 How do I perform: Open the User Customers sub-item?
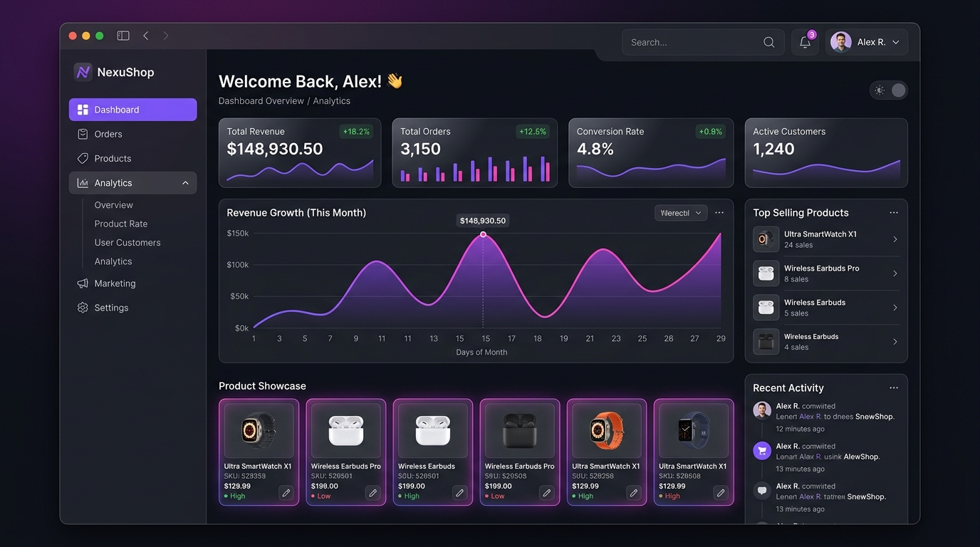click(127, 243)
